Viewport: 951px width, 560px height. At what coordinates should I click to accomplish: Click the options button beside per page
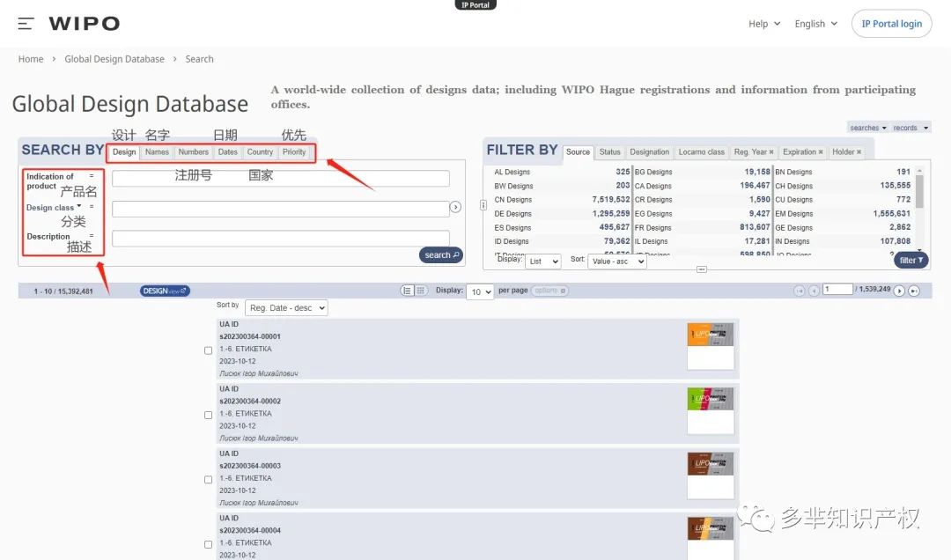pyautogui.click(x=549, y=291)
